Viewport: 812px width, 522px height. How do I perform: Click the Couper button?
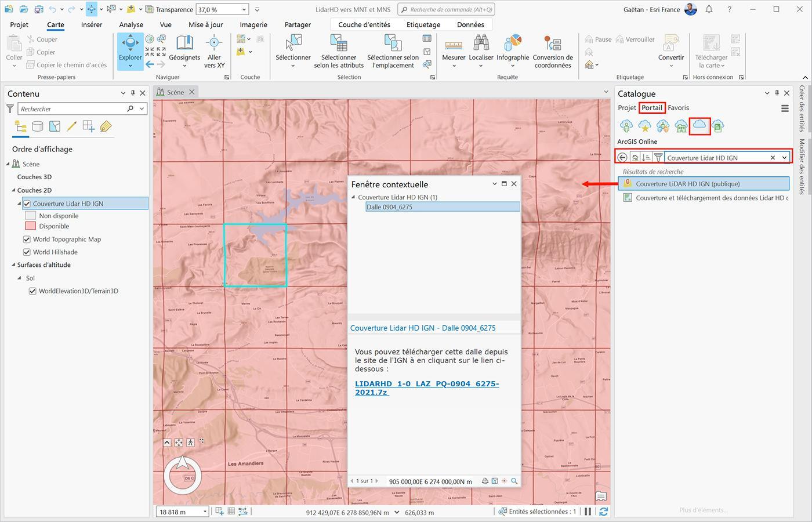(x=42, y=39)
